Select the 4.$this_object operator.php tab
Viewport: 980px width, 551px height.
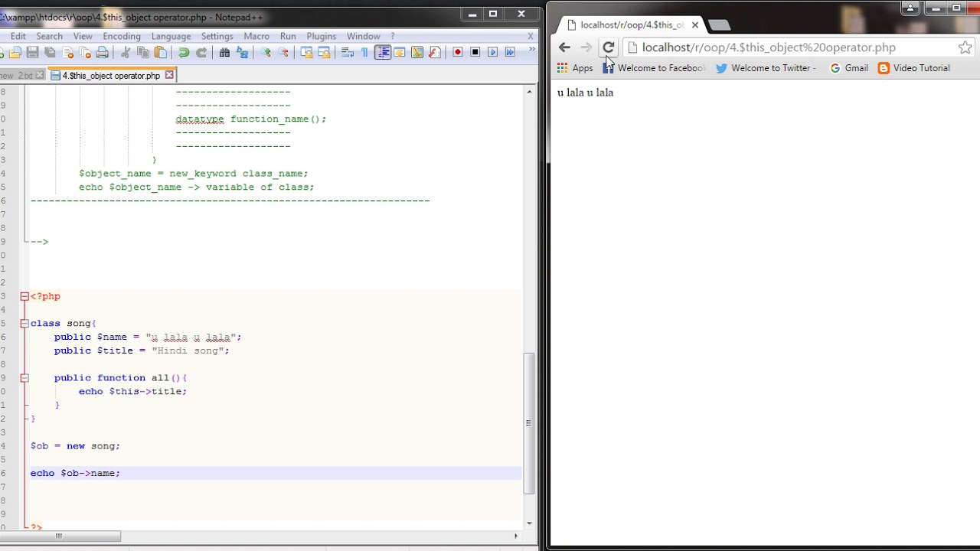pos(111,75)
